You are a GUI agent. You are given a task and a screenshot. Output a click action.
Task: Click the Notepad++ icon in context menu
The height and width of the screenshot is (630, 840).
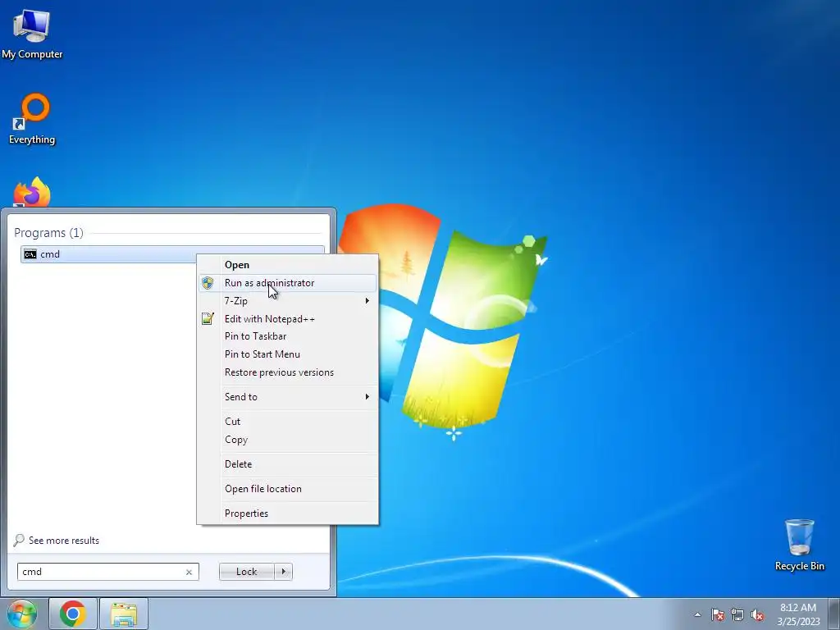208,319
